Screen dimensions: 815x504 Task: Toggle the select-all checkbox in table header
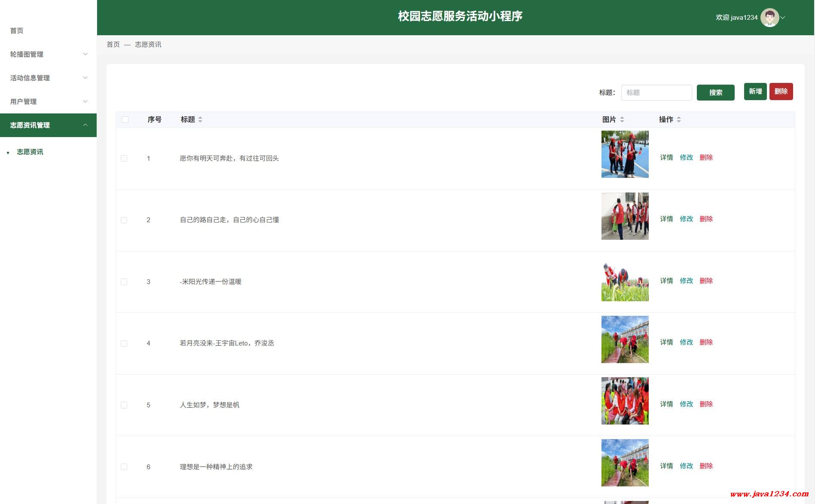pyautogui.click(x=125, y=119)
